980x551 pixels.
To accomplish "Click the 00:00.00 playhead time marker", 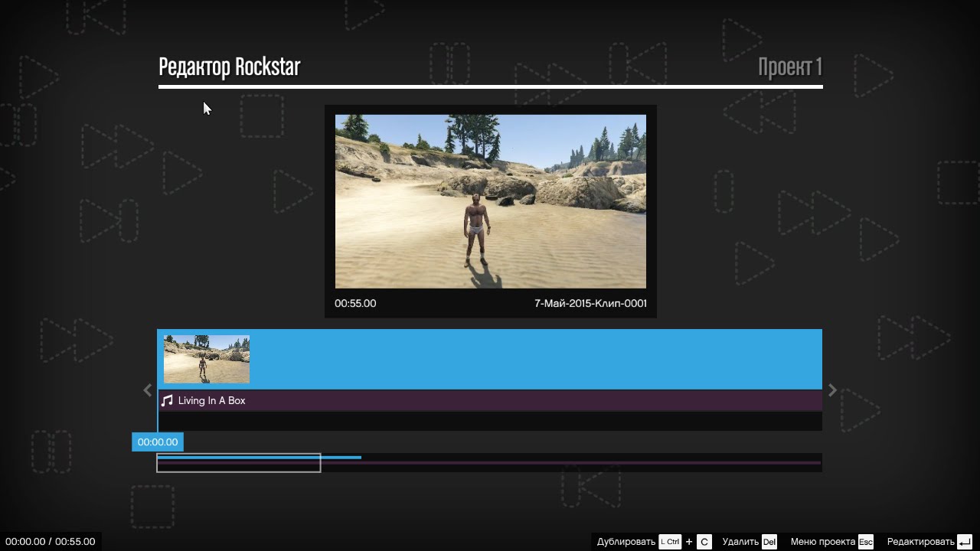I will pos(158,442).
